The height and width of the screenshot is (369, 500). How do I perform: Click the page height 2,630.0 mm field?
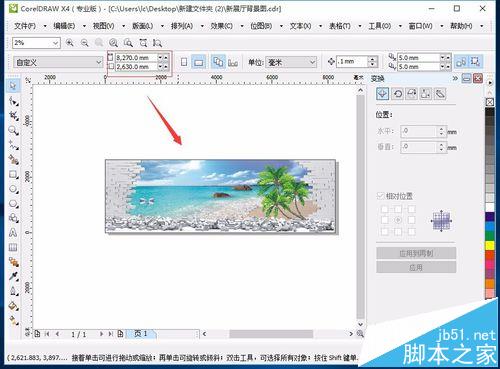[x=136, y=67]
